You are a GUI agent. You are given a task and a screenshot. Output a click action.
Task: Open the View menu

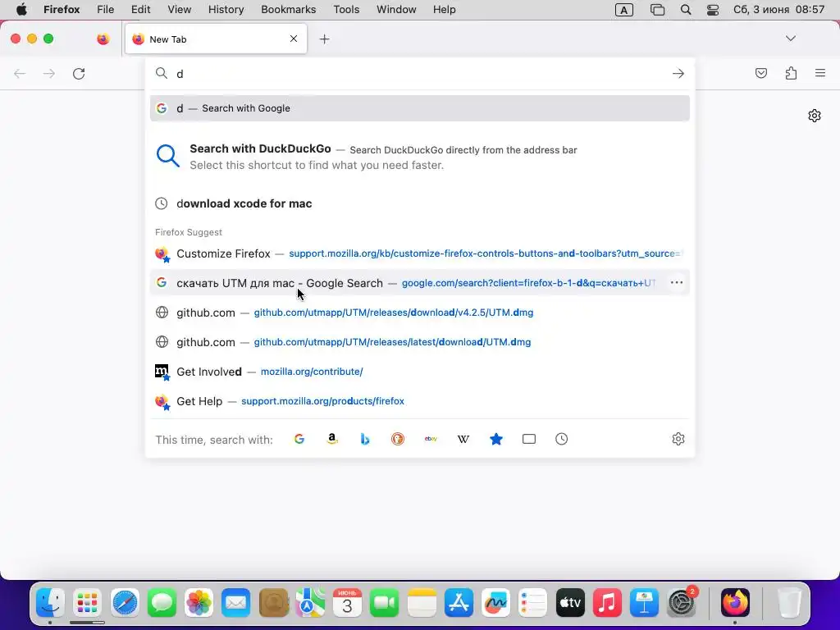[180, 10]
